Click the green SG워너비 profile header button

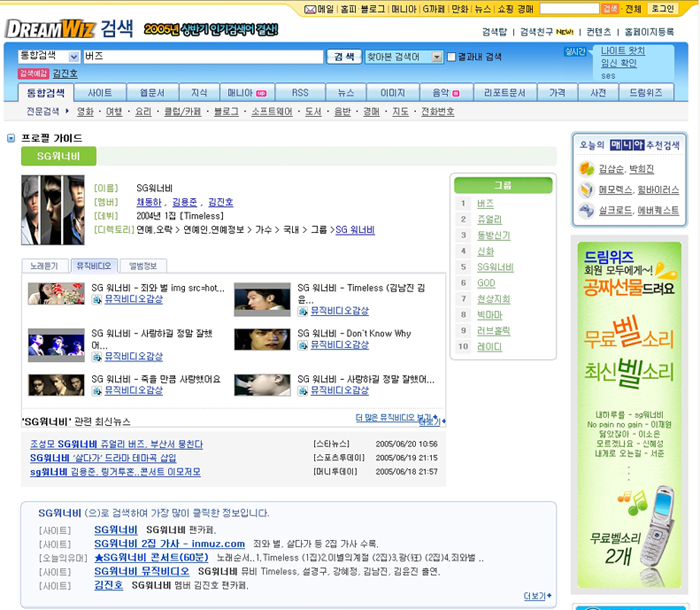coord(58,156)
